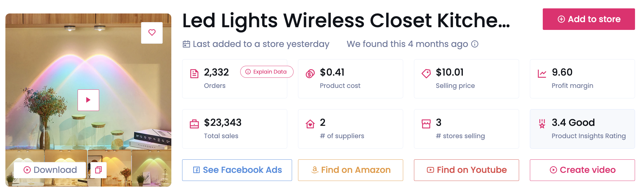This screenshot has width=644, height=189.
Task: Add this product to store
Action: (589, 19)
